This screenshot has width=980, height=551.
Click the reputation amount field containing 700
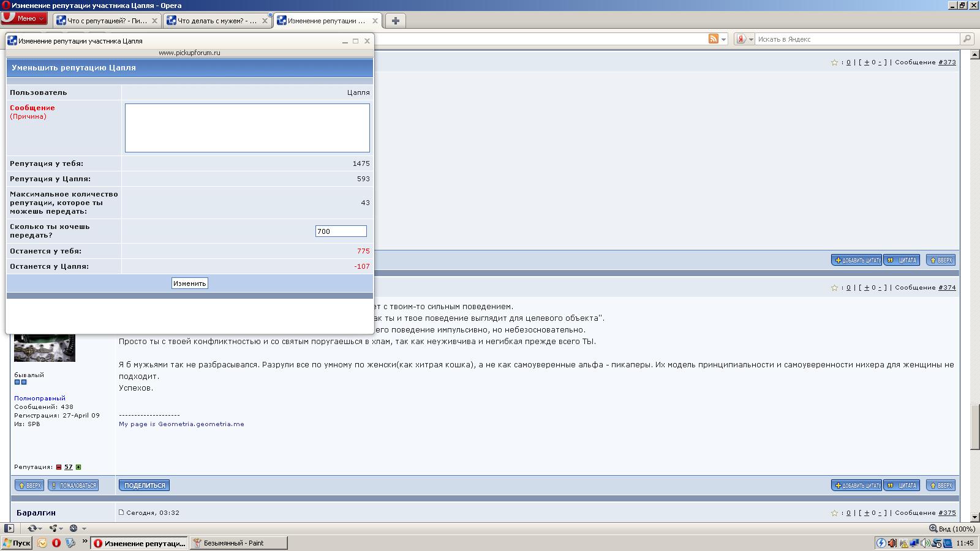point(341,231)
